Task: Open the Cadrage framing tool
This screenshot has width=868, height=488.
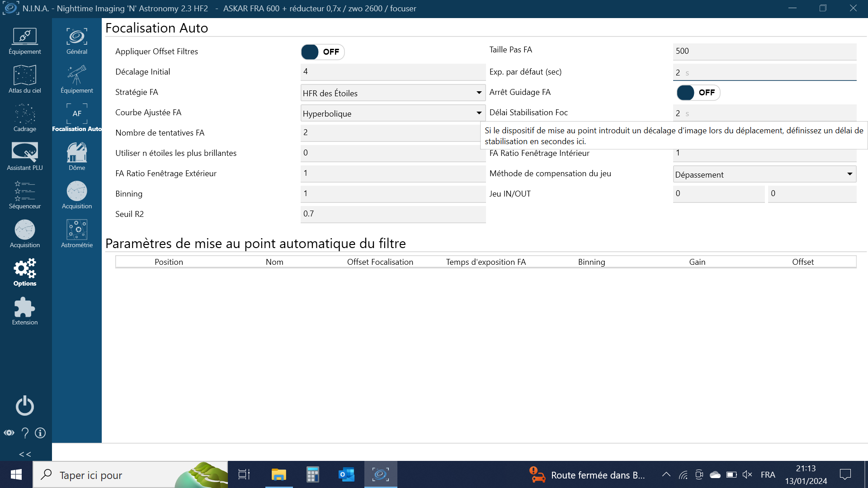Action: [25, 117]
